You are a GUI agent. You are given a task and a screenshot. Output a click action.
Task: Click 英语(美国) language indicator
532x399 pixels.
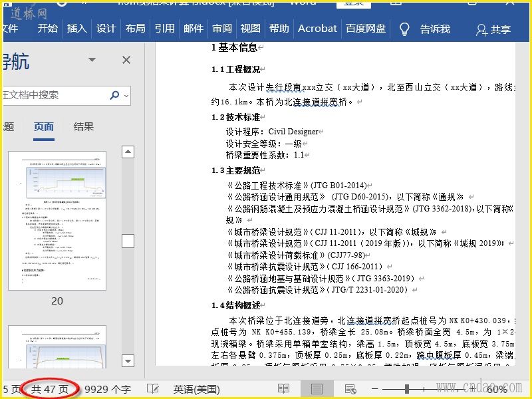(196, 389)
